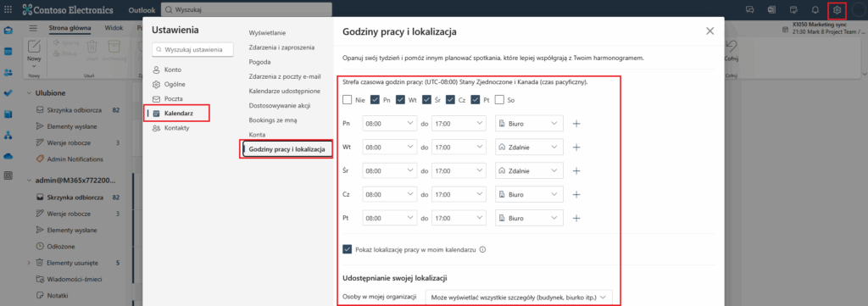Collapse the Ulubione favorites folder group
Screen dimensions: 868x306
tap(29, 93)
